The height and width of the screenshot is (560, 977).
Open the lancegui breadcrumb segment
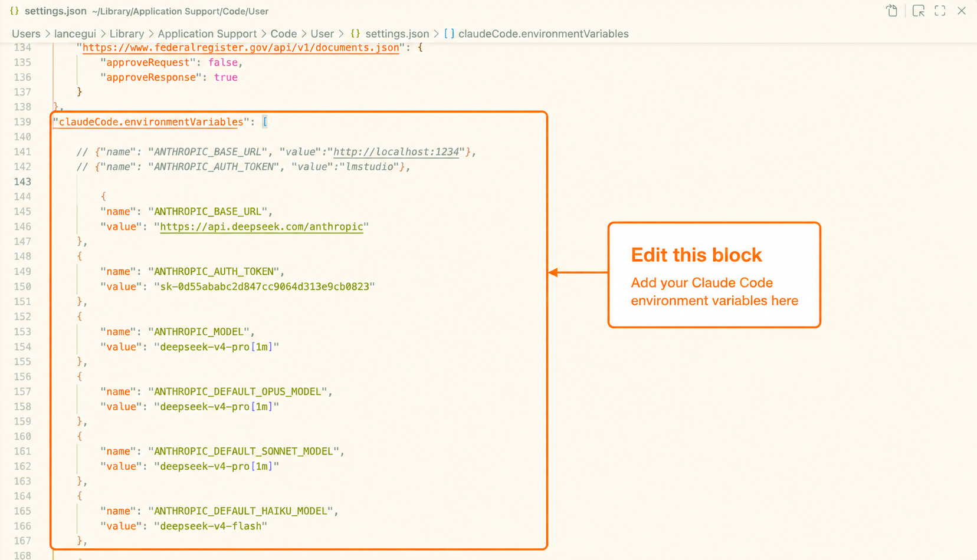[x=75, y=34]
